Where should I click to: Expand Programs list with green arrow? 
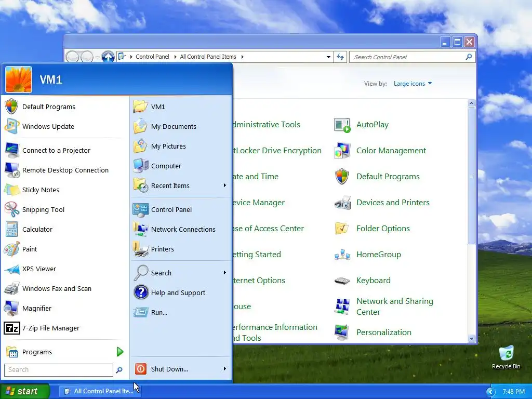tap(120, 352)
